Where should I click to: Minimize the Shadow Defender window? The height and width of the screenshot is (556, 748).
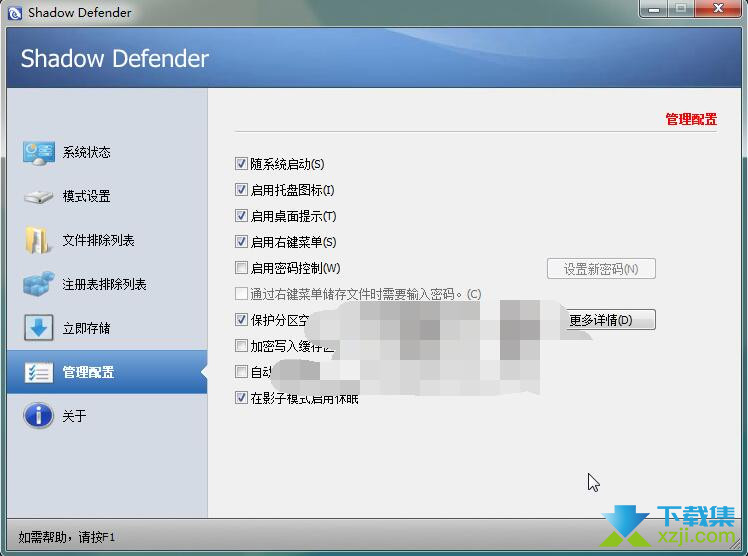pos(654,9)
